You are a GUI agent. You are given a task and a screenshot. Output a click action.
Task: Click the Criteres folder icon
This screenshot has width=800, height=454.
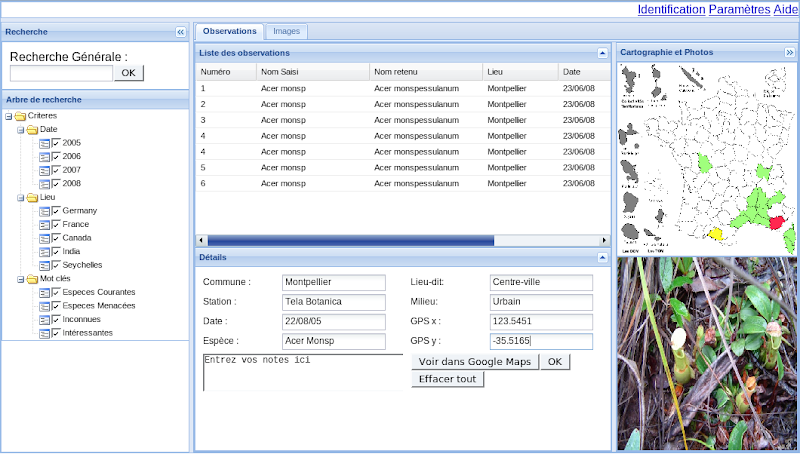coord(20,116)
